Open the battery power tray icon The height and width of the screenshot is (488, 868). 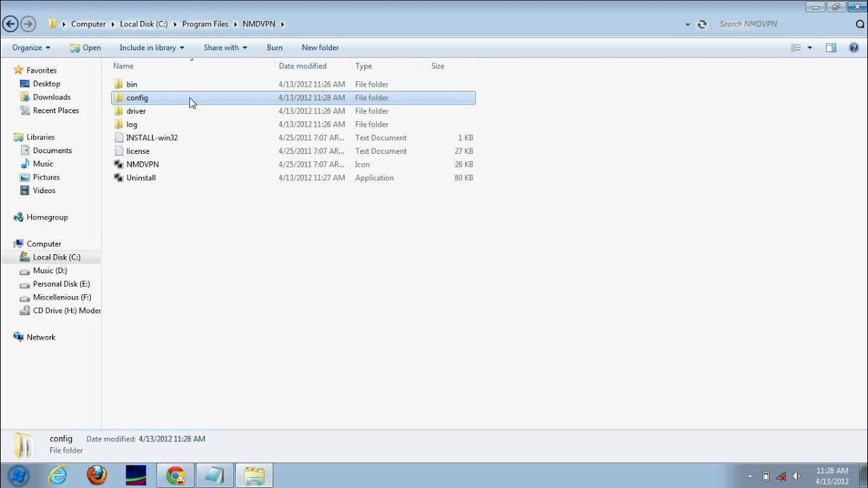point(766,476)
